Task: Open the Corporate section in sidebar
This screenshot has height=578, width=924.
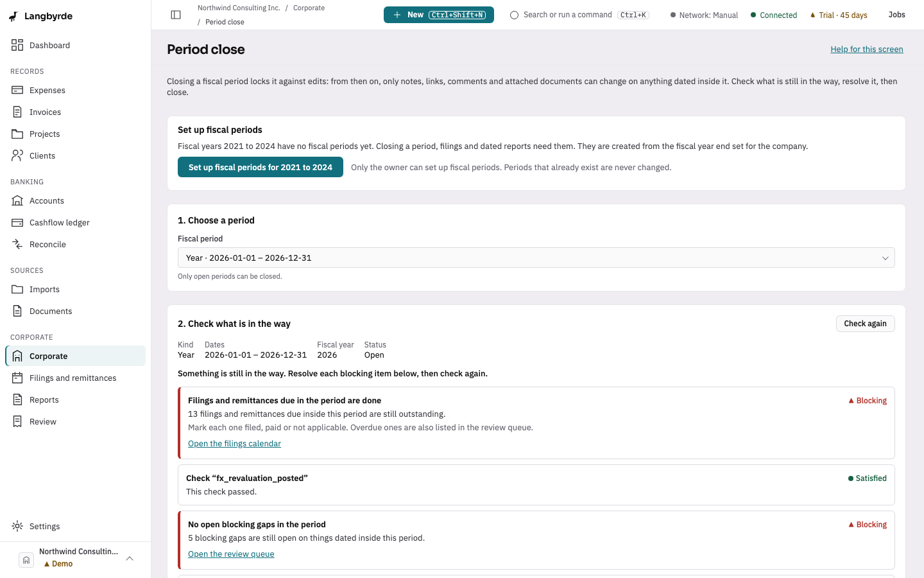Action: 76,356
